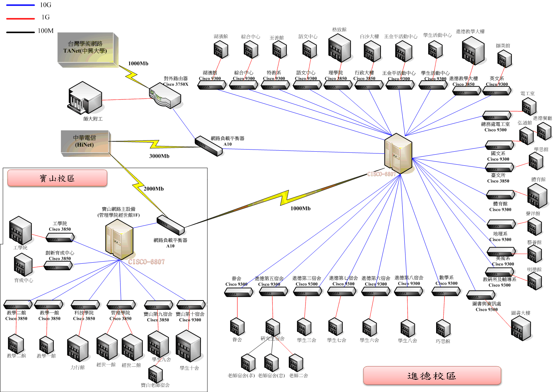The height and width of the screenshot is (392, 553).
Task: Select the 國文系 Cisco 9300 switch
Action: [x=499, y=145]
